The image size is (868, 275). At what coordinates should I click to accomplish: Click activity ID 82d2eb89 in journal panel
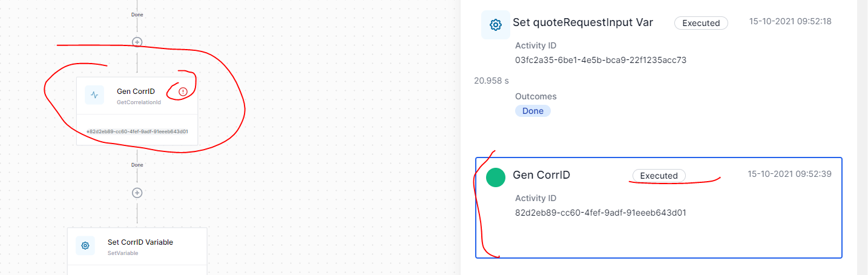click(600, 213)
